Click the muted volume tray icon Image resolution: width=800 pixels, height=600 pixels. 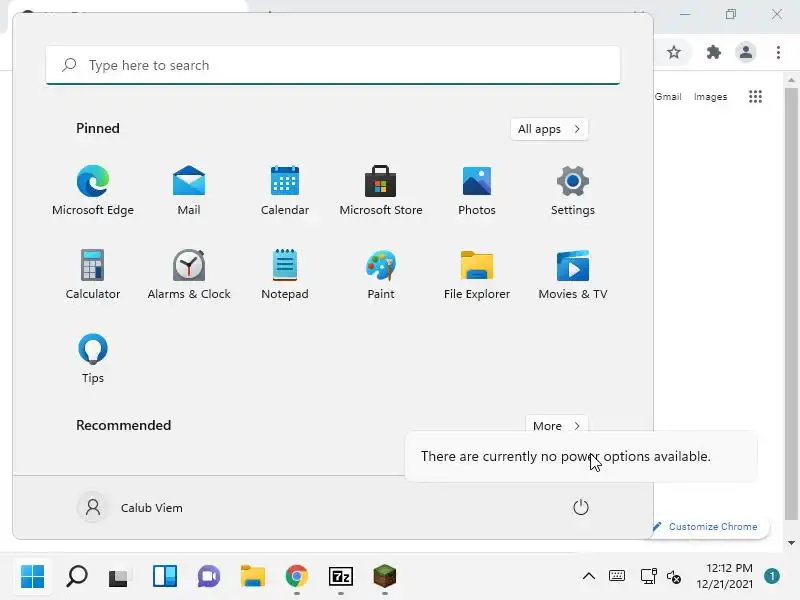pyautogui.click(x=673, y=577)
